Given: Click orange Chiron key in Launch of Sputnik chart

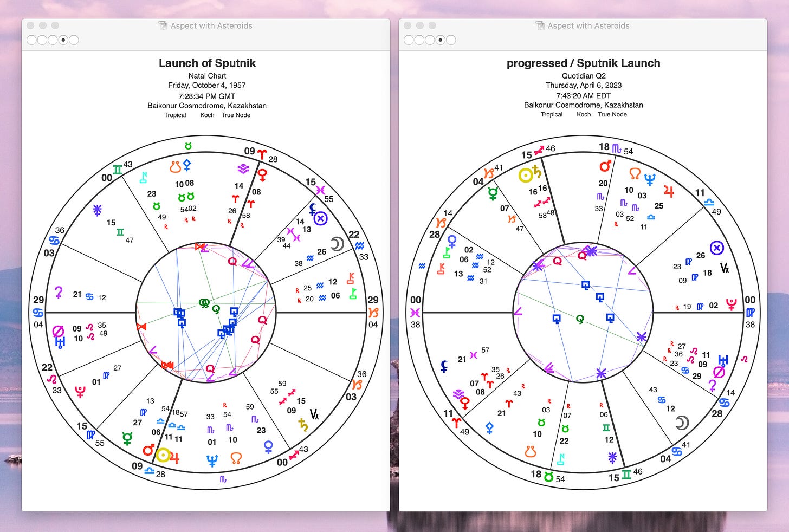Looking at the screenshot, I should 352,278.
